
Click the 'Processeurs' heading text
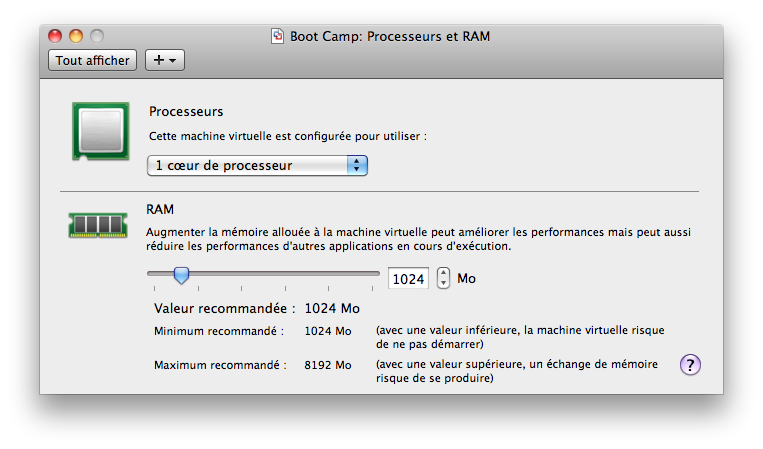[186, 111]
